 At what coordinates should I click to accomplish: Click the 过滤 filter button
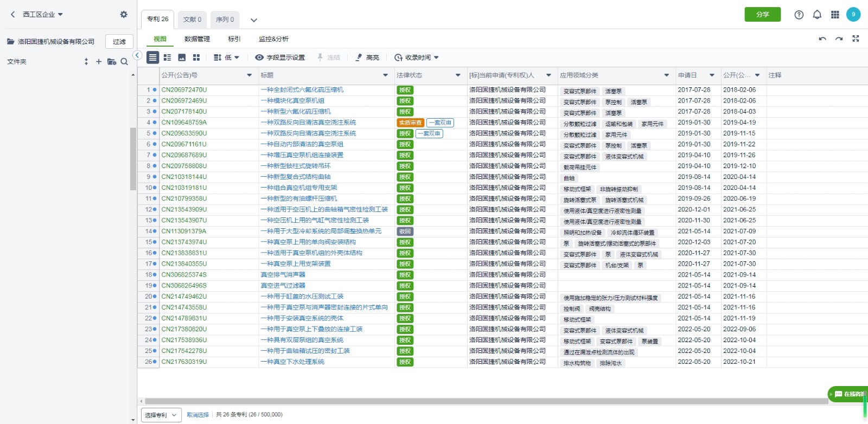click(119, 42)
